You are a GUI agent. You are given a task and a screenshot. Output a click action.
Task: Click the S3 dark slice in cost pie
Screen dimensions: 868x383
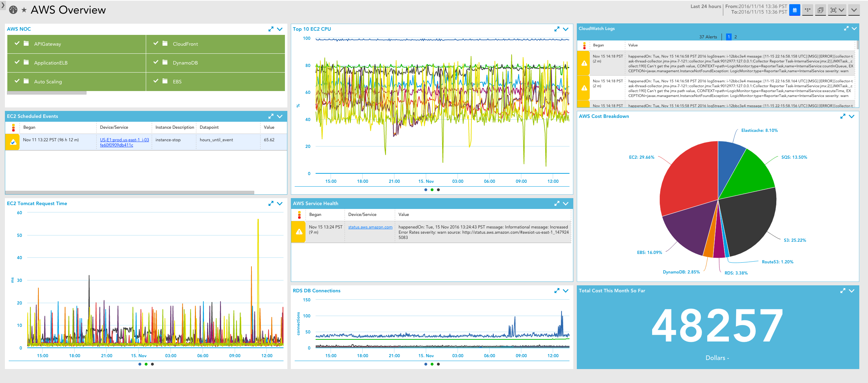(x=750, y=220)
